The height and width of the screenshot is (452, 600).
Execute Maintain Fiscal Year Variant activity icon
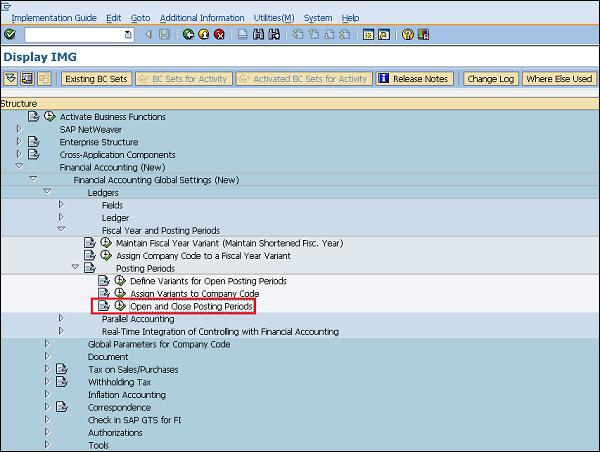tap(106, 243)
